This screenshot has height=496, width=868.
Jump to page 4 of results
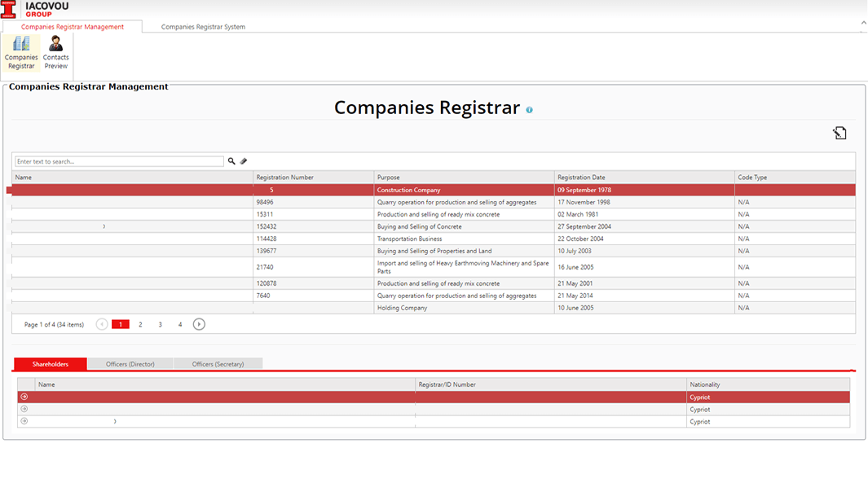[180, 324]
